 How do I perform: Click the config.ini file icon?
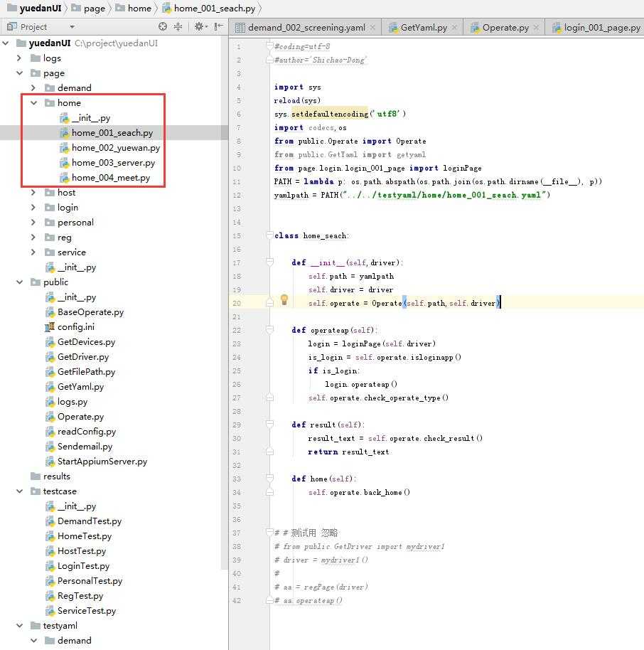pyautogui.click(x=50, y=327)
